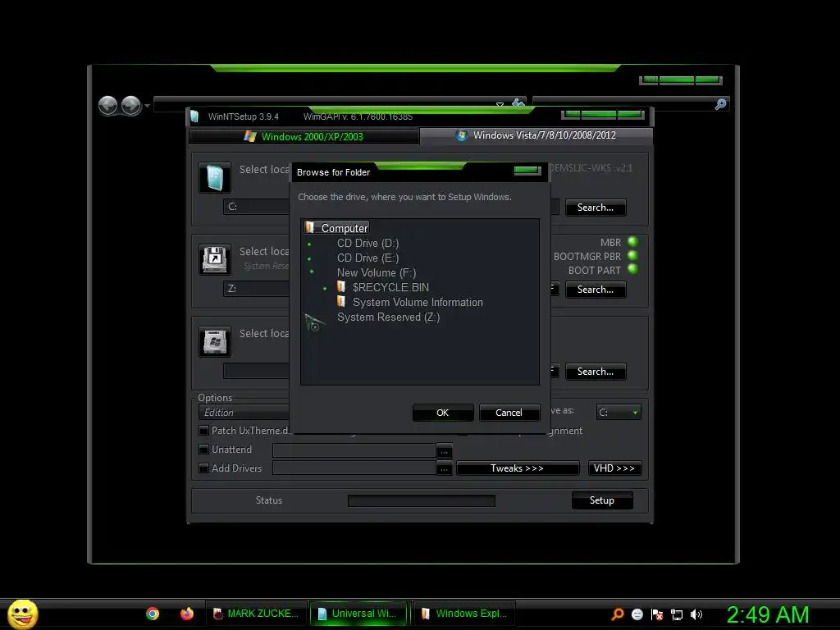Click $RECYCLE.BIN folder icon
Viewport: 840px width, 630px height.
point(341,287)
